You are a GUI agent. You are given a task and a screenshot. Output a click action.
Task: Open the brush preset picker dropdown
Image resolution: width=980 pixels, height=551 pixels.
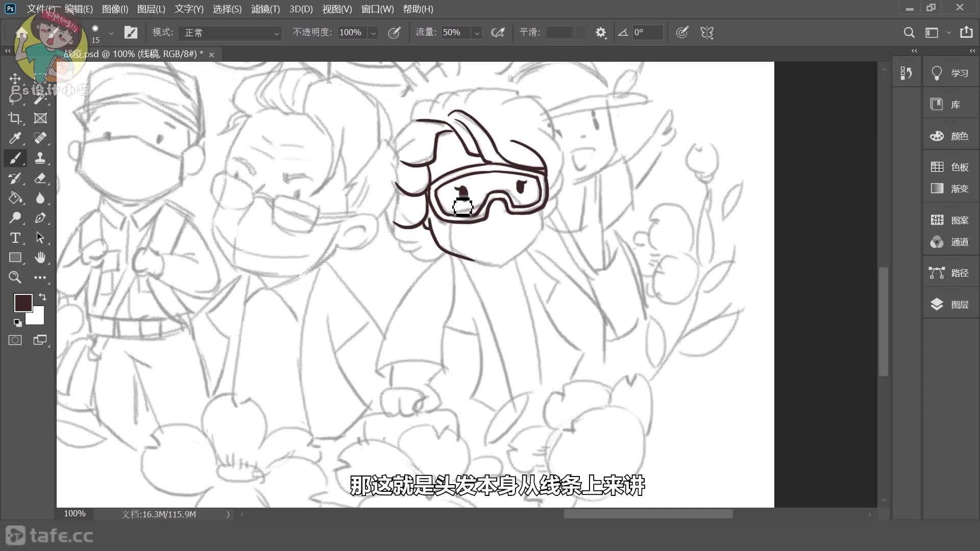(111, 34)
